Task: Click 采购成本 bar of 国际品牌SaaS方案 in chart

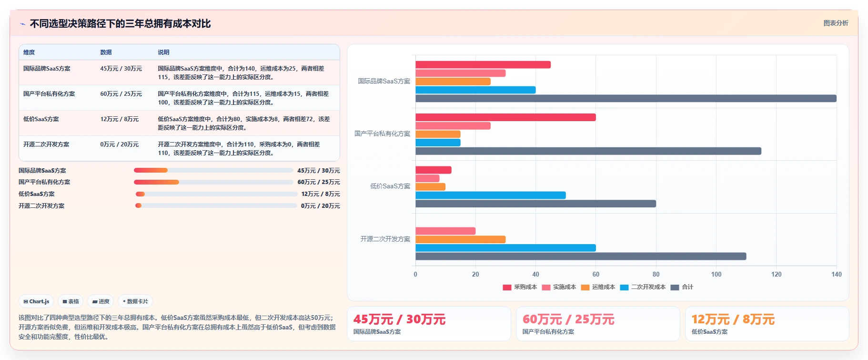Action: (483, 65)
